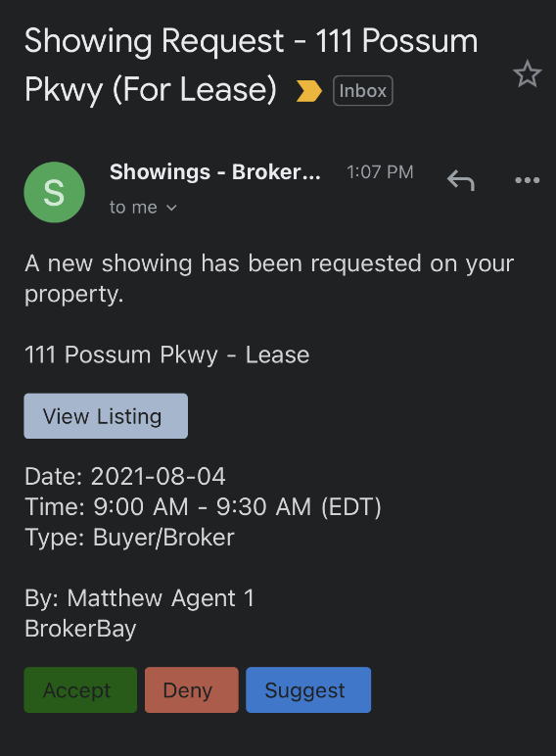Click the View Listing button
The height and width of the screenshot is (756, 556).
[x=106, y=415]
